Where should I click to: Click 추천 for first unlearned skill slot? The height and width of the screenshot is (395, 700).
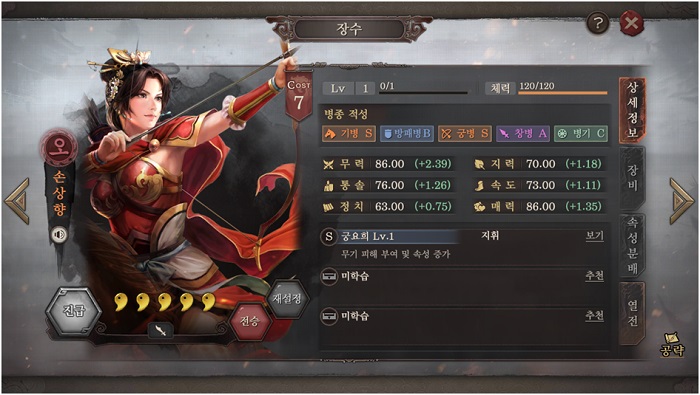[x=595, y=276]
